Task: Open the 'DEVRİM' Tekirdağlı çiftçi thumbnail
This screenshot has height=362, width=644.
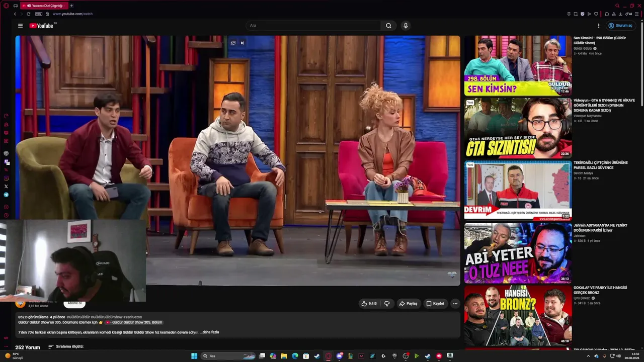Action: [x=518, y=191]
